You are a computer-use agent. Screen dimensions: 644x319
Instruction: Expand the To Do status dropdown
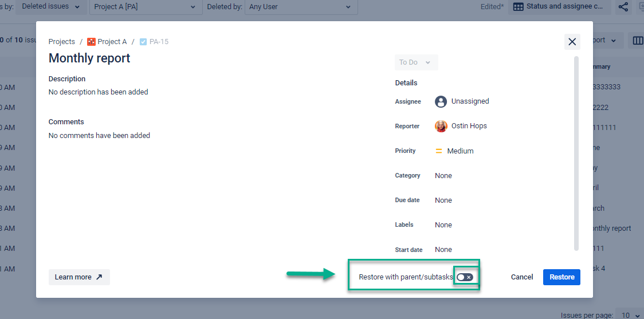coord(416,62)
